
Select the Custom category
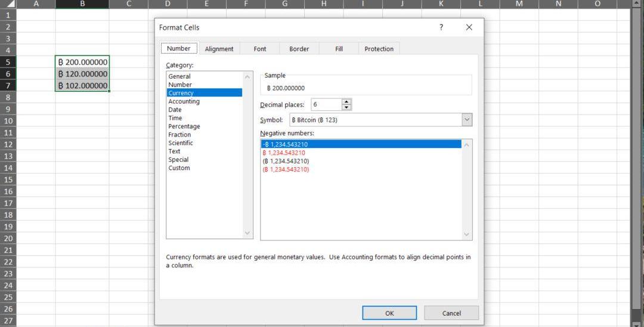click(x=205, y=168)
